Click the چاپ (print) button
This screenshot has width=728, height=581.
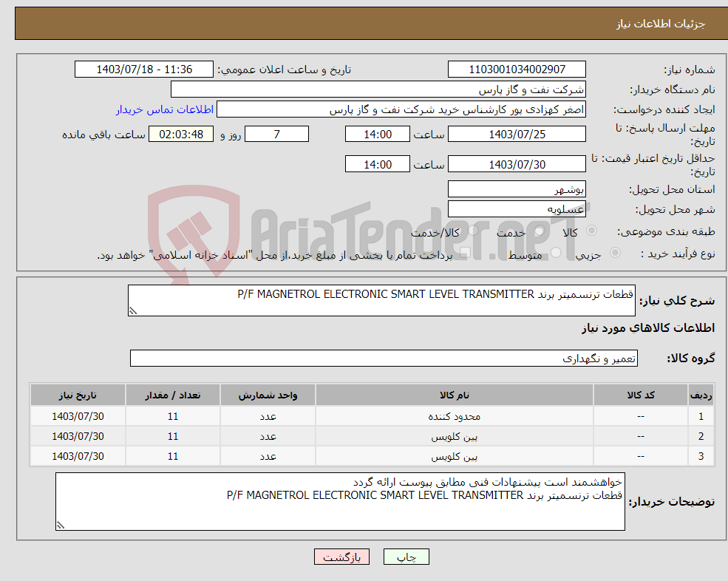tap(406, 557)
